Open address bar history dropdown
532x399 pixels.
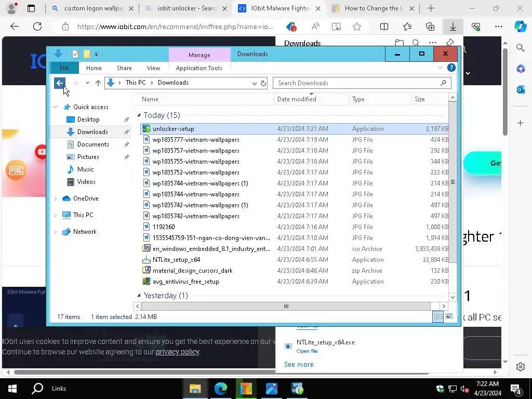(254, 84)
